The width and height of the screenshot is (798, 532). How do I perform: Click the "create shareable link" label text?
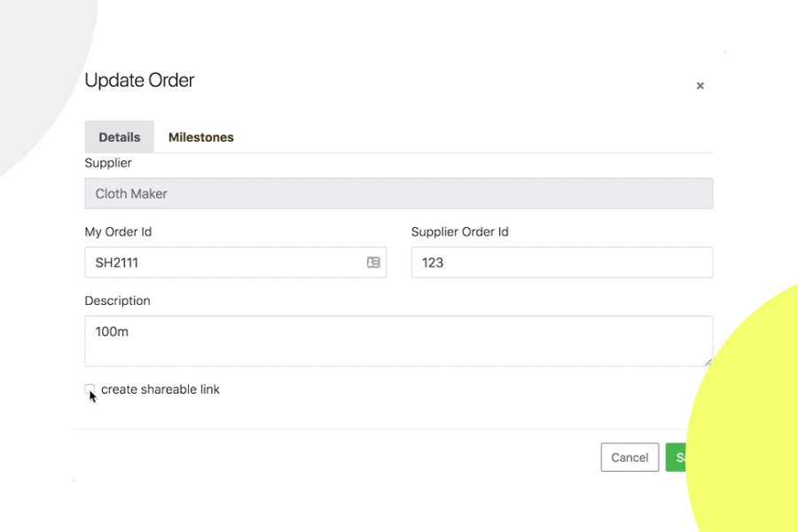(160, 389)
